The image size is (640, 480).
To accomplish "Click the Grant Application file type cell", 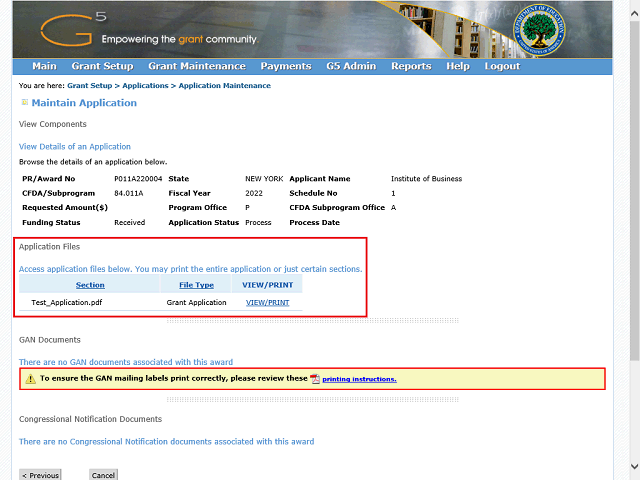I will (196, 302).
